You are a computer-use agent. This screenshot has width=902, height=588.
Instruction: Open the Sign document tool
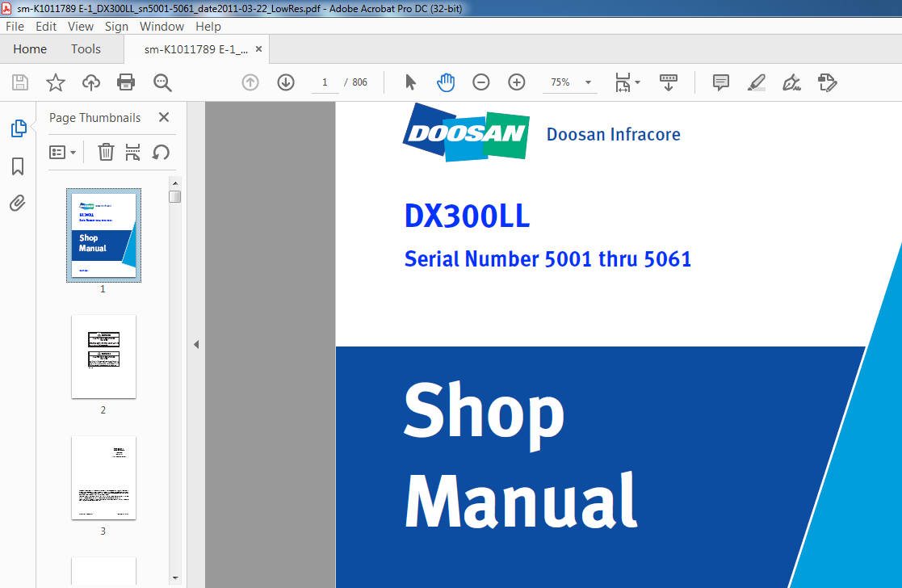tap(792, 82)
